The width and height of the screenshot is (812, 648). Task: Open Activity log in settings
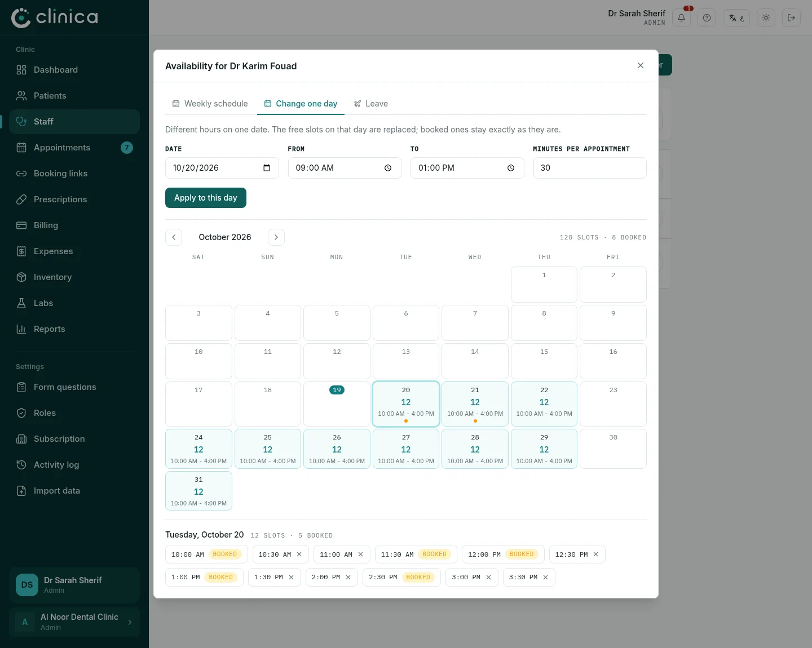coord(74,465)
